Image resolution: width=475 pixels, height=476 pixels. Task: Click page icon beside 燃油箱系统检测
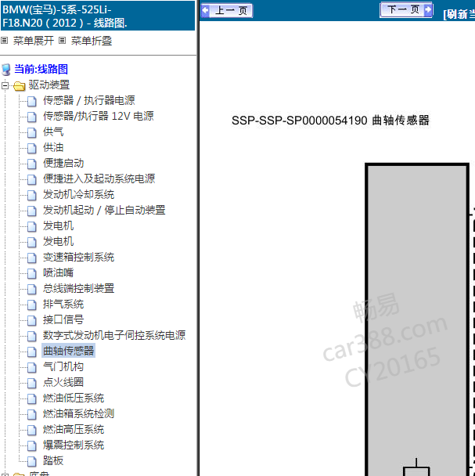(31, 414)
